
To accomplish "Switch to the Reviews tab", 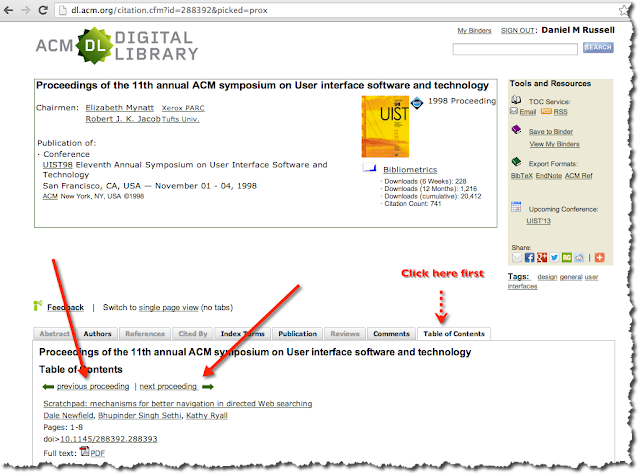I will coord(345,334).
